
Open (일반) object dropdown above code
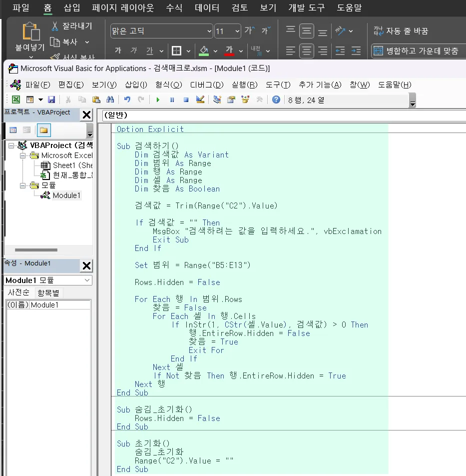pos(284,115)
